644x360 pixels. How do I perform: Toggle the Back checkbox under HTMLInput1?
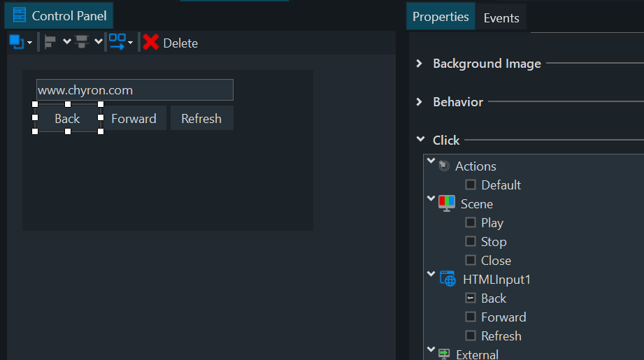[471, 298]
